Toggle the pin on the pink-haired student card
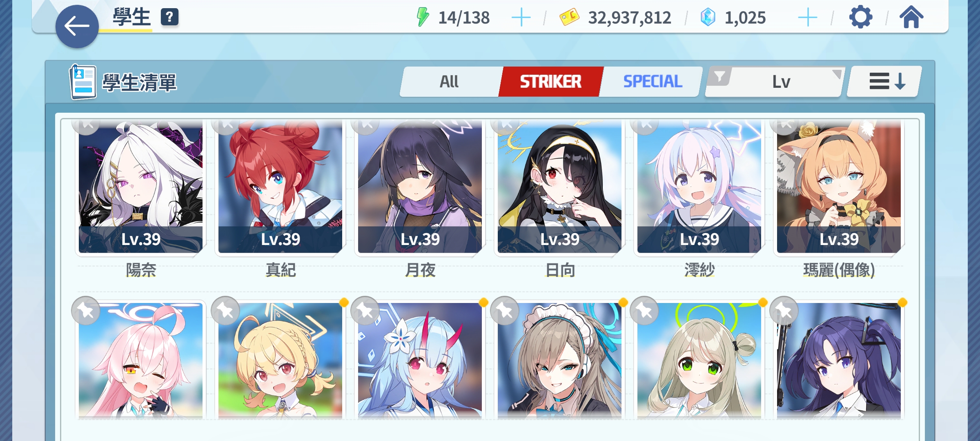 click(86, 311)
